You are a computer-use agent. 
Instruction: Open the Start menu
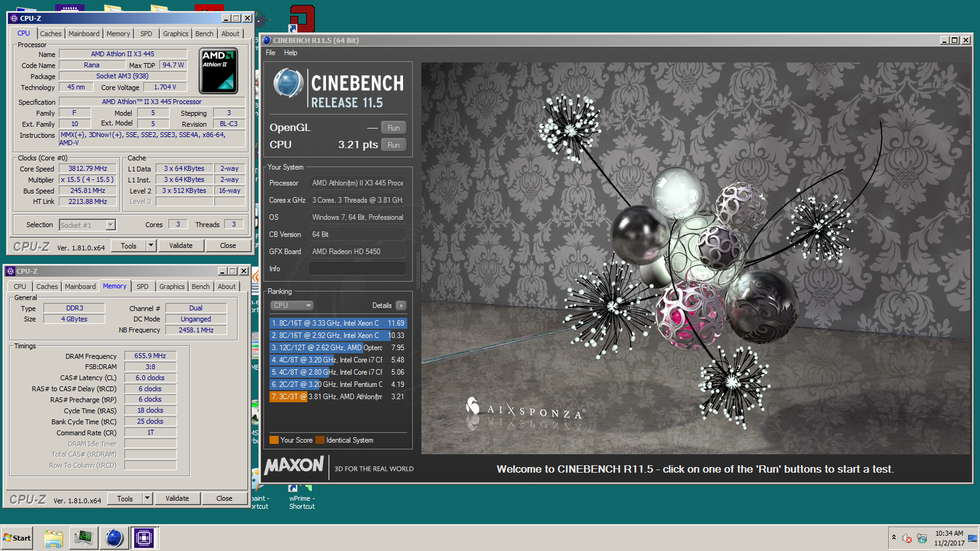(x=17, y=538)
